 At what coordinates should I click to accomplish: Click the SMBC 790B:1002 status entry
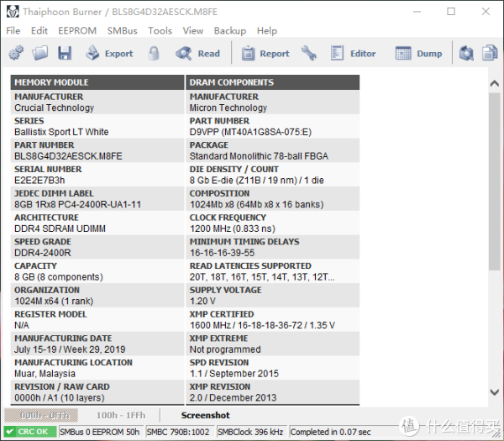(178, 432)
